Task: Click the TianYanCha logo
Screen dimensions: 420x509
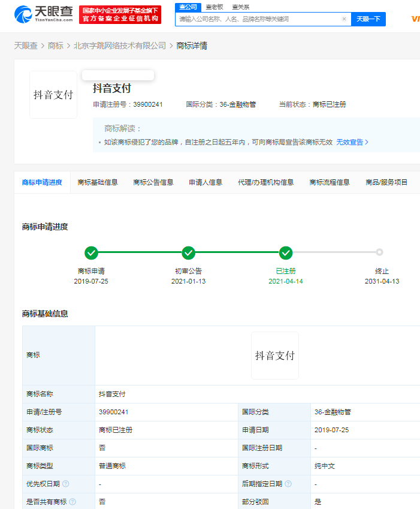Action: click(x=44, y=14)
